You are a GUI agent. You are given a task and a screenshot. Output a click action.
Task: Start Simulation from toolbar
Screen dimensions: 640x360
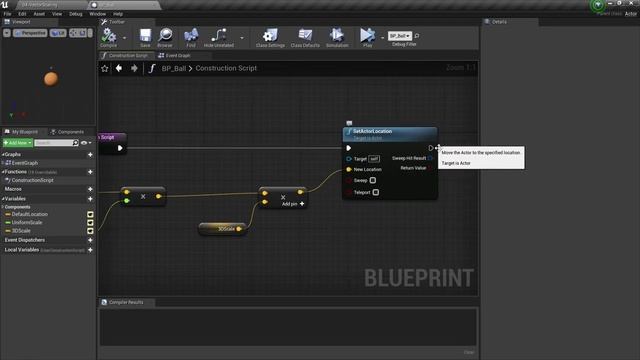tap(337, 36)
